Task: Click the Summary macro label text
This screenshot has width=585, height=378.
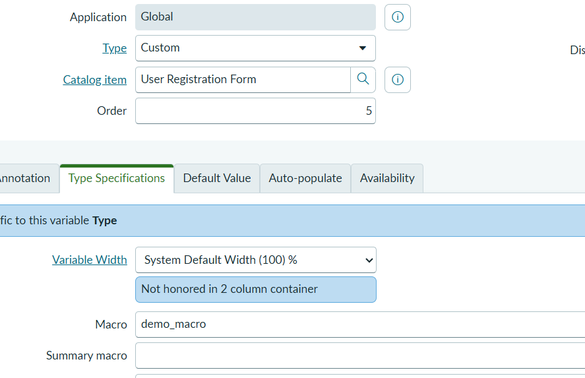Action: click(87, 356)
